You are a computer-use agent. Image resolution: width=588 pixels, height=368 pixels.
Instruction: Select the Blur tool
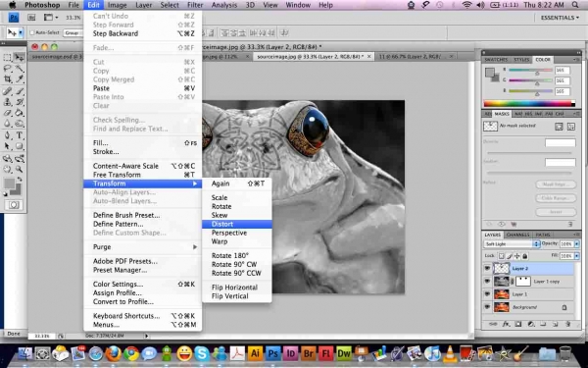point(7,124)
